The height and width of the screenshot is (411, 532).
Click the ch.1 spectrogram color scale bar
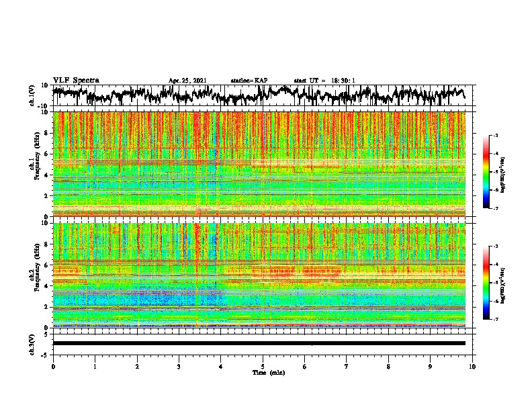[486, 172]
